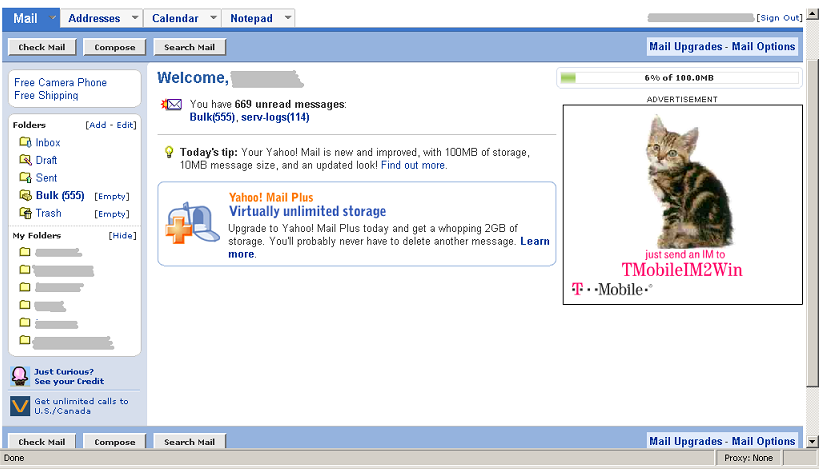Click the vertical scrollbar up arrow
The image size is (819, 469).
[x=812, y=14]
